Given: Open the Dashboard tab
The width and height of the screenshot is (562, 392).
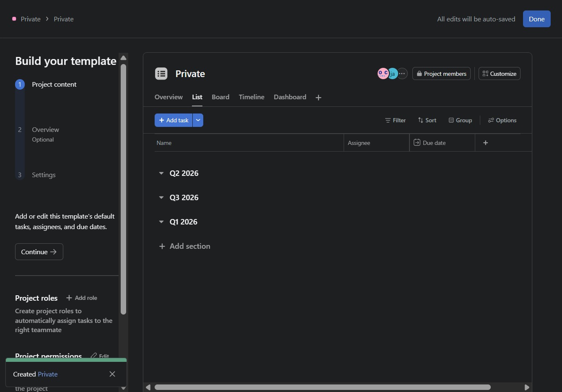Looking at the screenshot, I should 290,97.
